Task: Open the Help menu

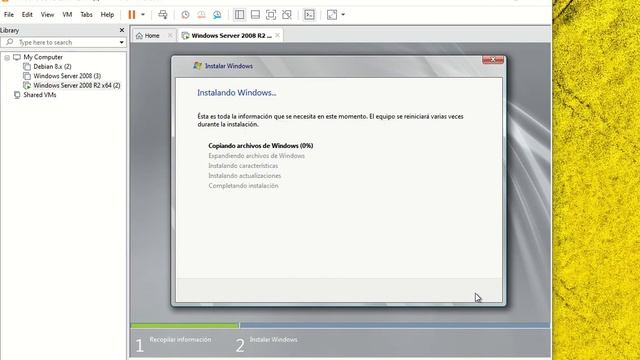Action: (107, 14)
